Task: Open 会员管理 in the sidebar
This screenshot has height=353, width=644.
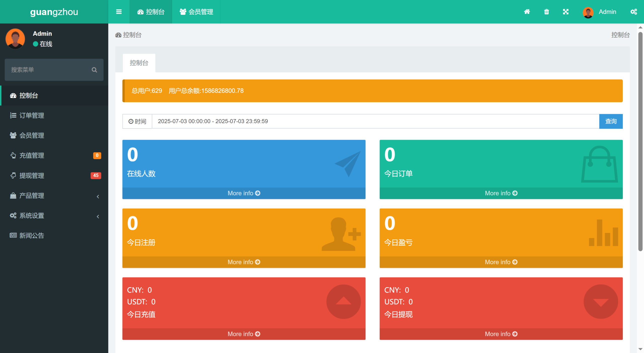Action: [54, 135]
